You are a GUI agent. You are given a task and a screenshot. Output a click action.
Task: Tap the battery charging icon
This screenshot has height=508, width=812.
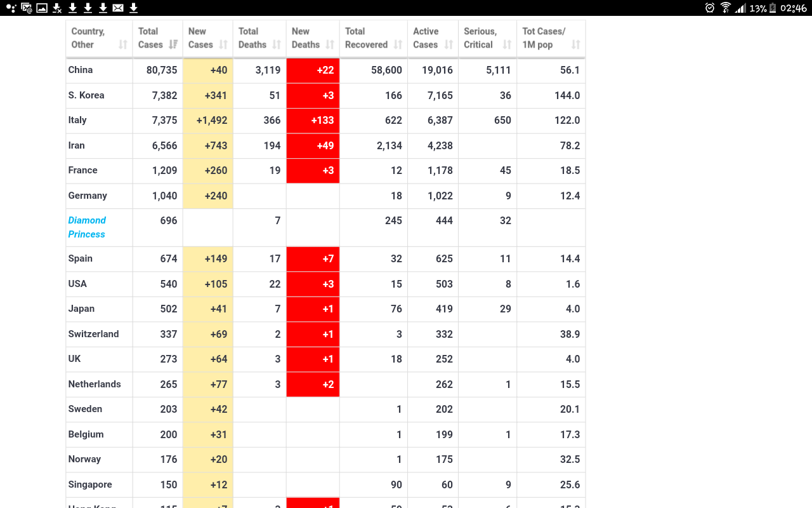coord(773,8)
